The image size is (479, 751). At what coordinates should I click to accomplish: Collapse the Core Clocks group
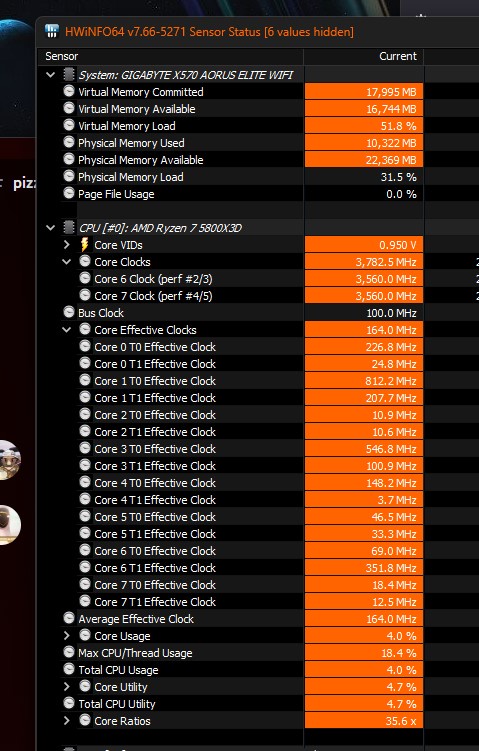click(x=67, y=262)
